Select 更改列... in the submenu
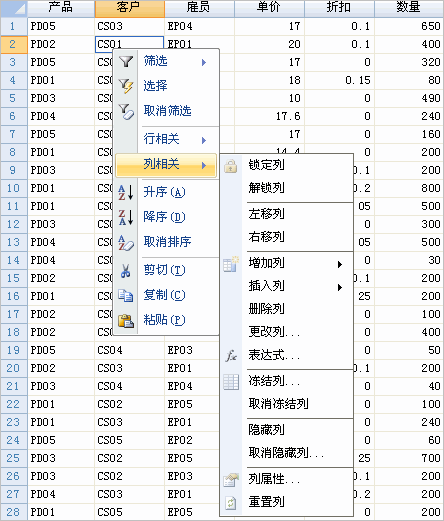This screenshot has height=521, width=444. coord(287,332)
